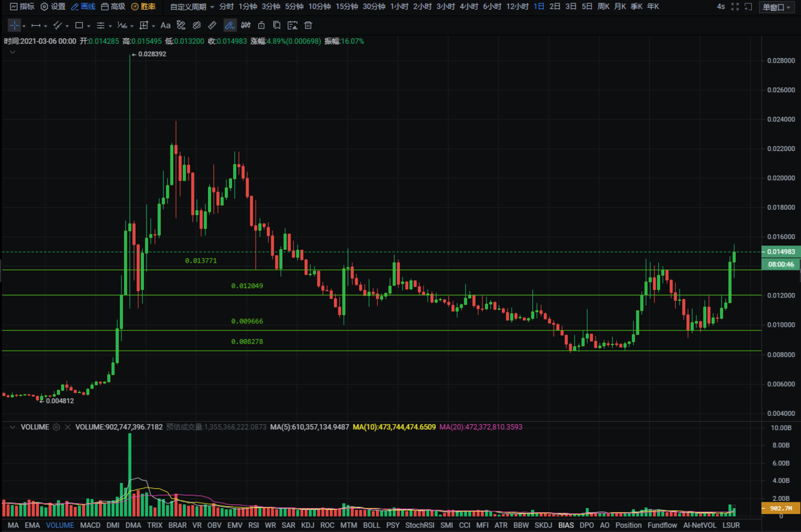Screen dimensions: 801x532
Task: Click the 0.008278 support line label
Action: [x=247, y=342]
